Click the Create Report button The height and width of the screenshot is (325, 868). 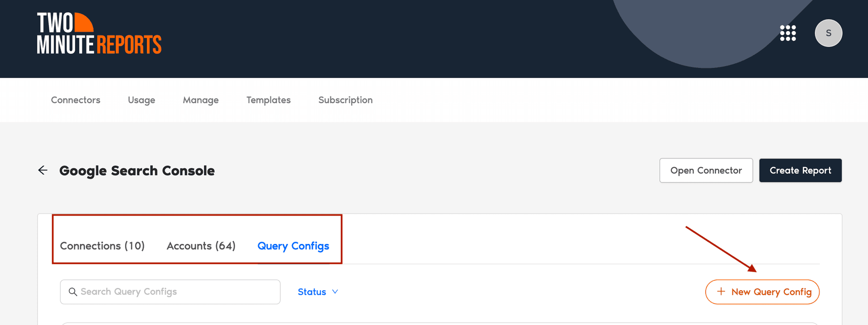tap(800, 170)
